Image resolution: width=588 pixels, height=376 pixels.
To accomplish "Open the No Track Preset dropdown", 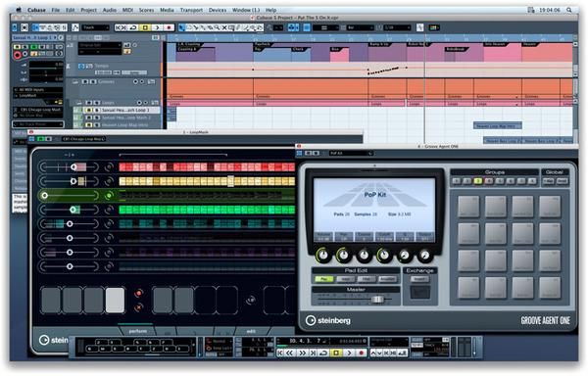I will [38, 124].
